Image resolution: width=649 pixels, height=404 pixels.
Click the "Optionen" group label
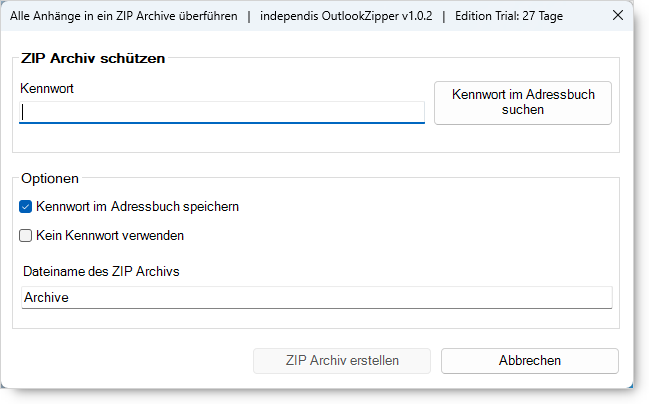click(x=49, y=178)
